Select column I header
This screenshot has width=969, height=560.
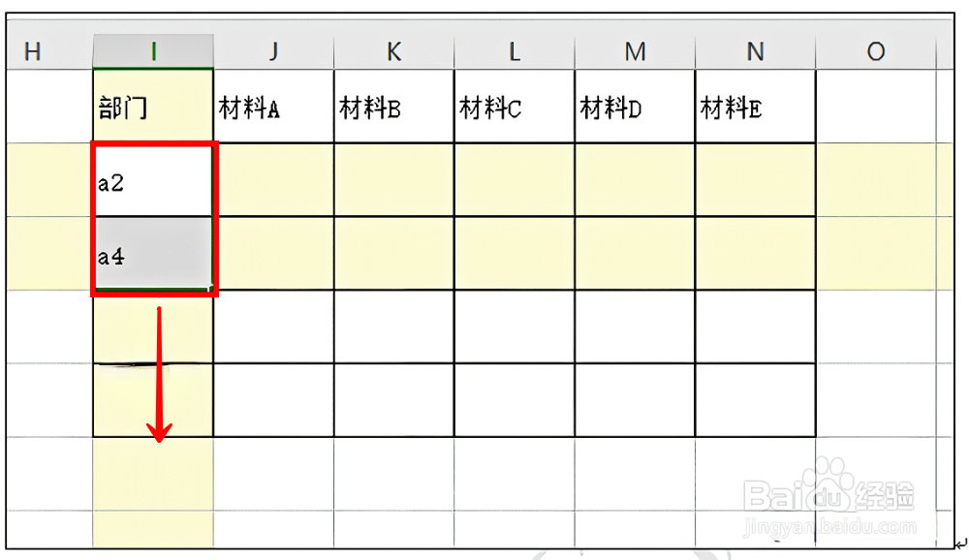click(153, 51)
